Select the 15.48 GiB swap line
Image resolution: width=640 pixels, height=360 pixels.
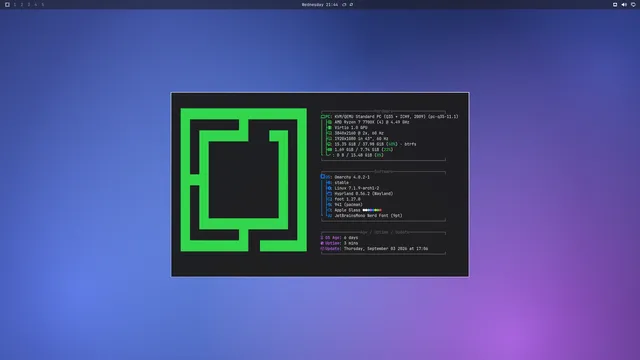click(359, 155)
